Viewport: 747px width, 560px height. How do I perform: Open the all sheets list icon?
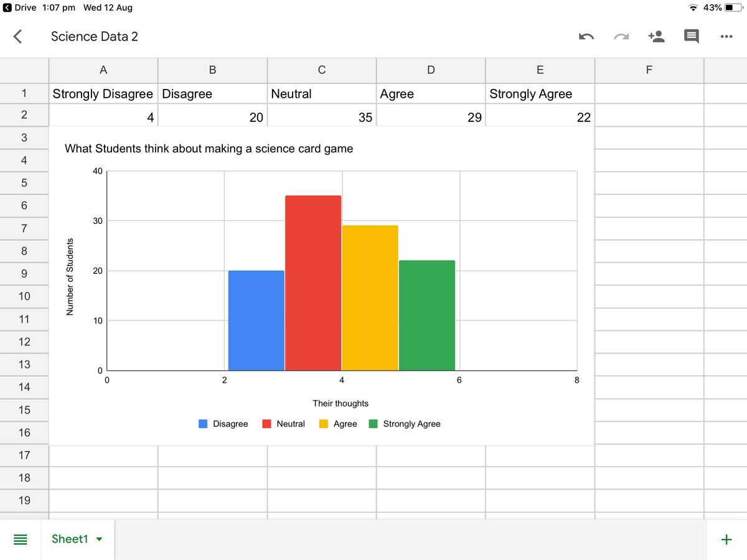(21, 539)
